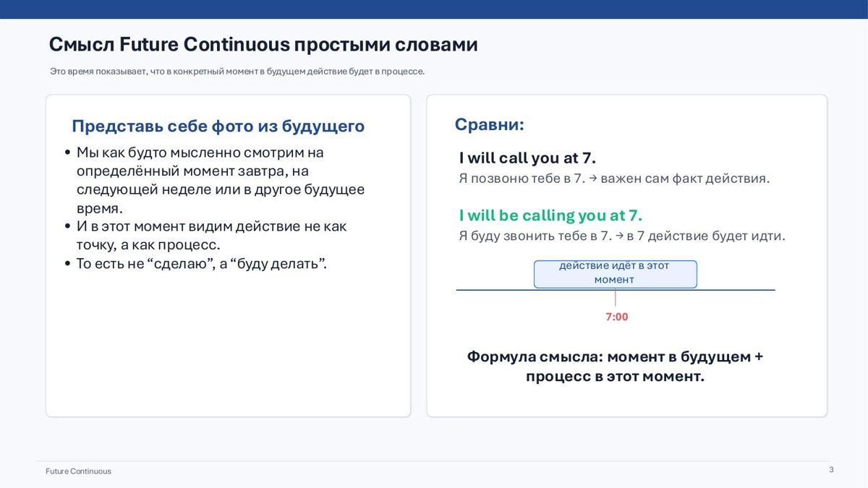The image size is (868, 488).
Task: Click the 'Сравни:' heading
Action: (489, 124)
